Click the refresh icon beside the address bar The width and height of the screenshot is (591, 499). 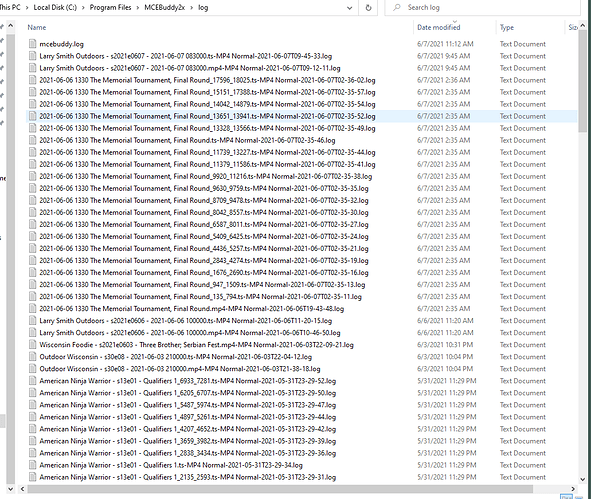point(368,8)
